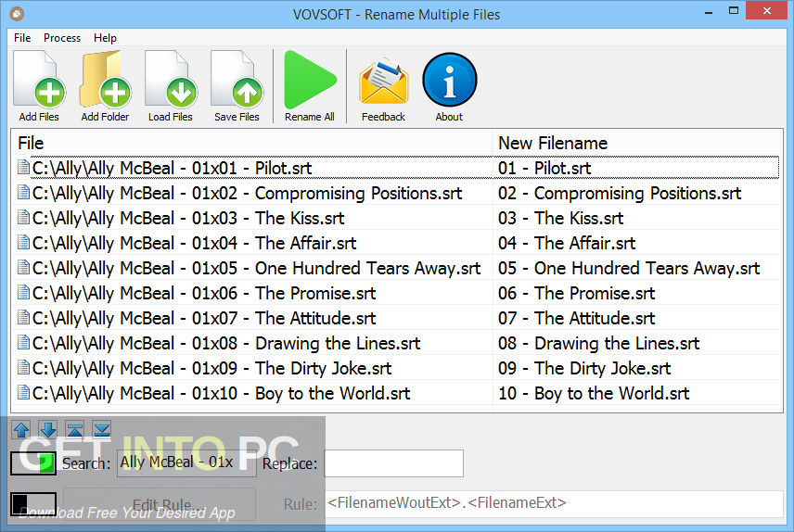Click the Load Files toolbar icon

(x=171, y=80)
